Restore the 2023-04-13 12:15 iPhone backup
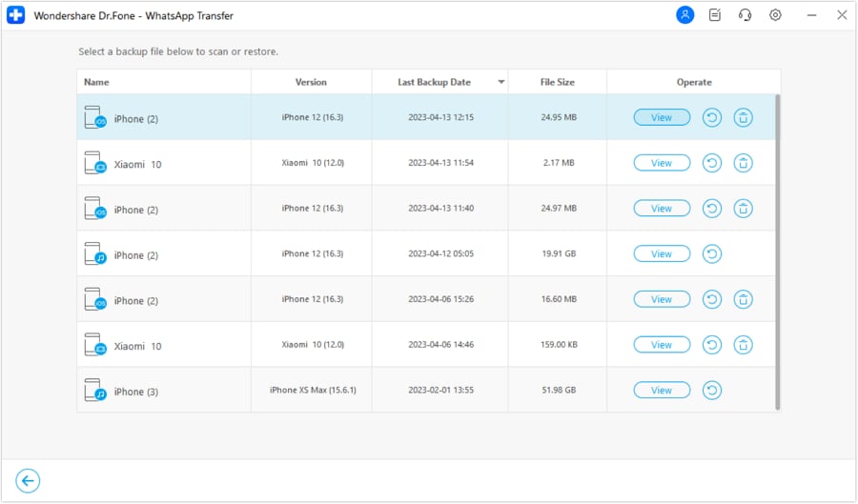This screenshot has height=504, width=858. [711, 117]
